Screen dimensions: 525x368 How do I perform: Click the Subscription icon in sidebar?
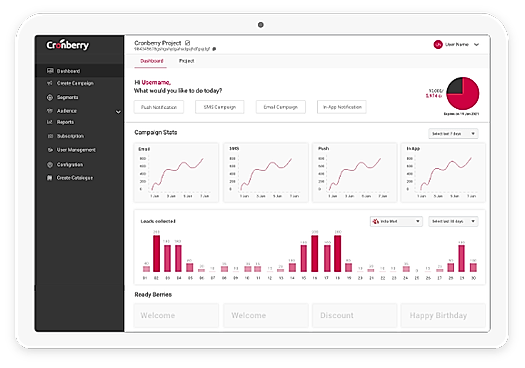(50, 136)
